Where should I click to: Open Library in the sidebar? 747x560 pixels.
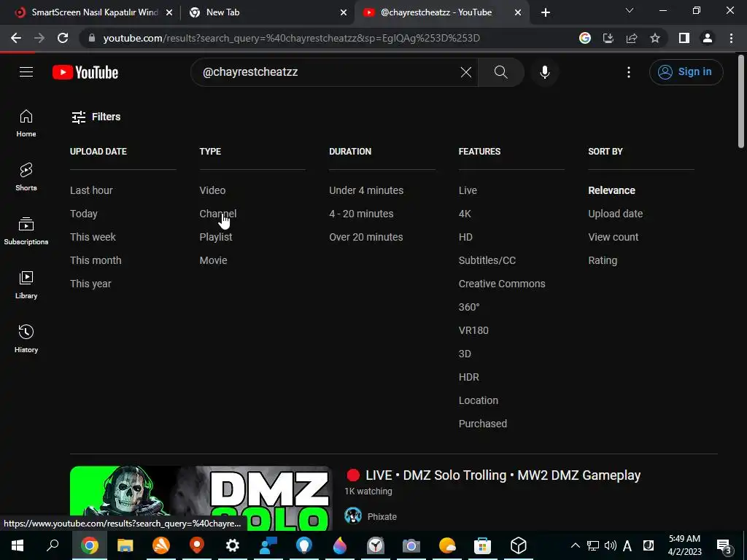pos(26,285)
